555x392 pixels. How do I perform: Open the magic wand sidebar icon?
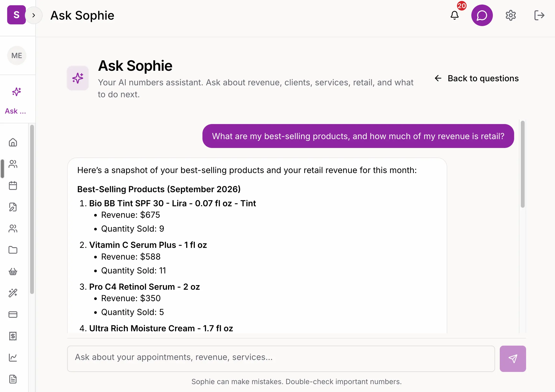coord(13,293)
